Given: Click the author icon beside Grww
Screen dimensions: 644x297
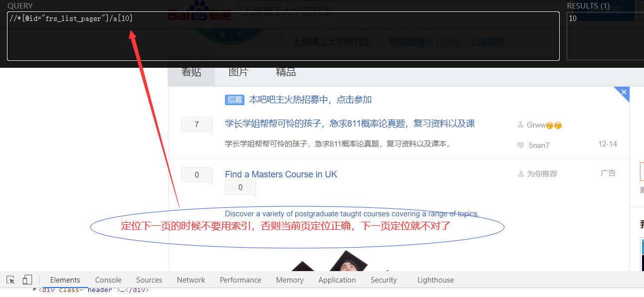Looking at the screenshot, I should point(521,125).
